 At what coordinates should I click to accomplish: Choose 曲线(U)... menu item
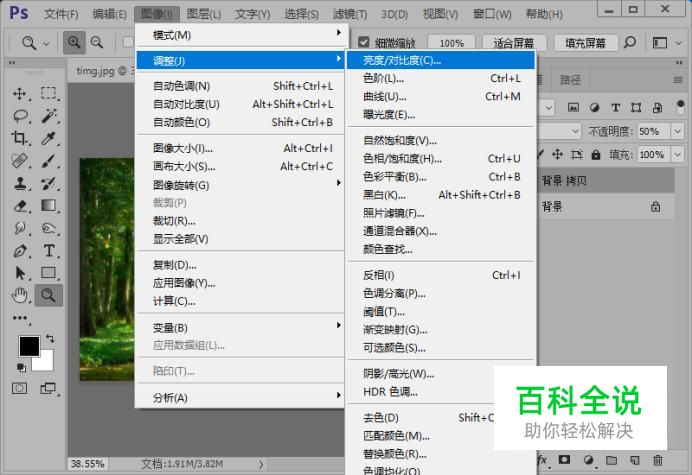click(x=441, y=97)
